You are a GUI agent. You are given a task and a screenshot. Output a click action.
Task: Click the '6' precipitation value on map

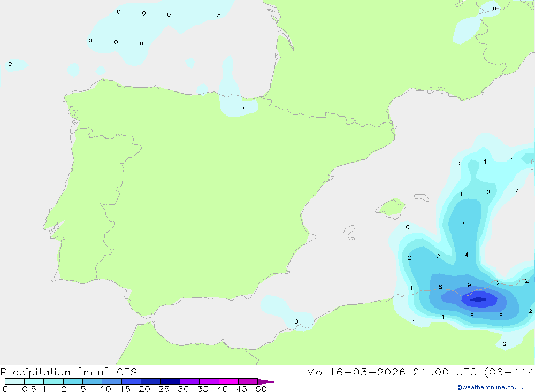coord(472,315)
